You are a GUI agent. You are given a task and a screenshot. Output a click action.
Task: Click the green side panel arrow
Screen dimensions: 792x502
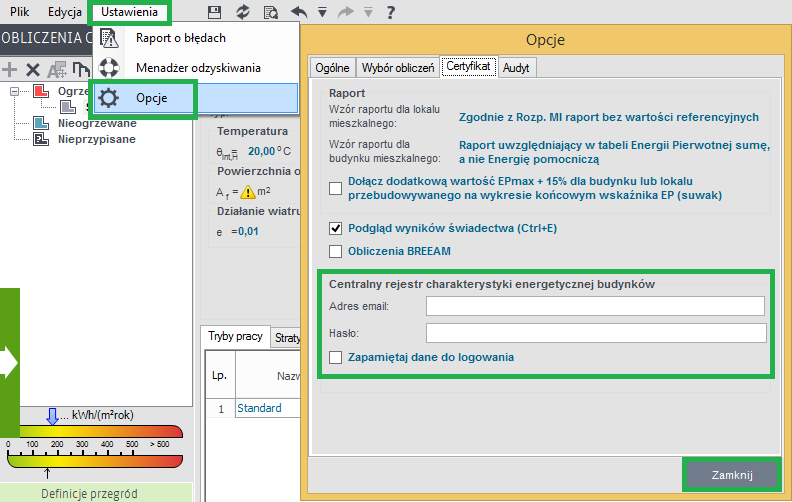click(x=9, y=363)
